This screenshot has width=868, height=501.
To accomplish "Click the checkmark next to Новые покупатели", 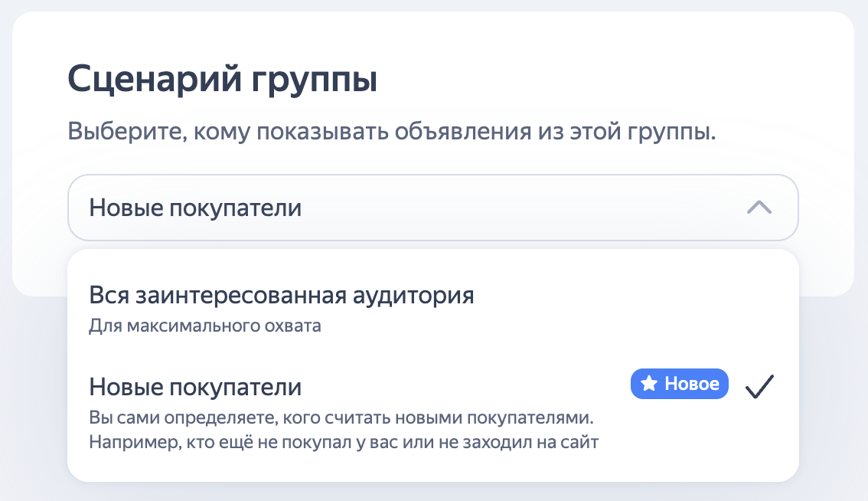I will (x=759, y=387).
